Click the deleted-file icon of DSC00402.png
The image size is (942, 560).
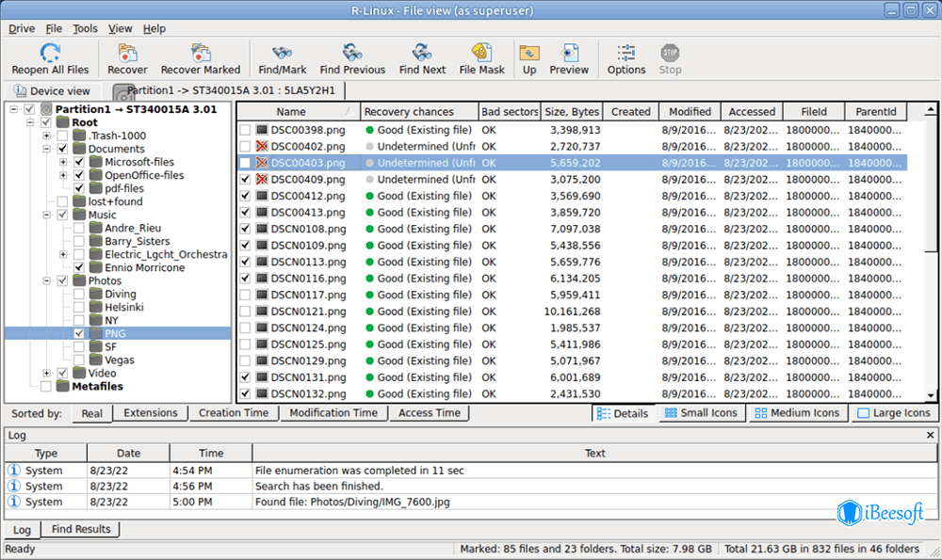click(x=261, y=146)
